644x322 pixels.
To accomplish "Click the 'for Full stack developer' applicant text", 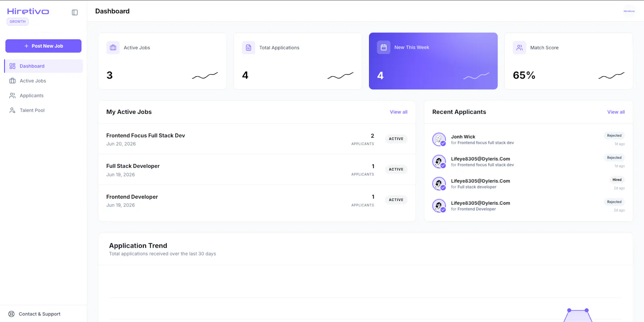I will [x=474, y=187].
